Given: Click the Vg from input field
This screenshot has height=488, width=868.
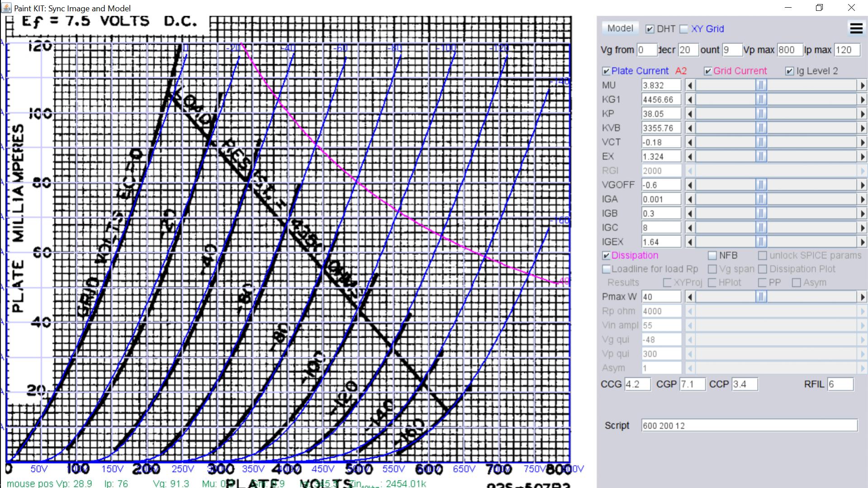Looking at the screenshot, I should [647, 50].
